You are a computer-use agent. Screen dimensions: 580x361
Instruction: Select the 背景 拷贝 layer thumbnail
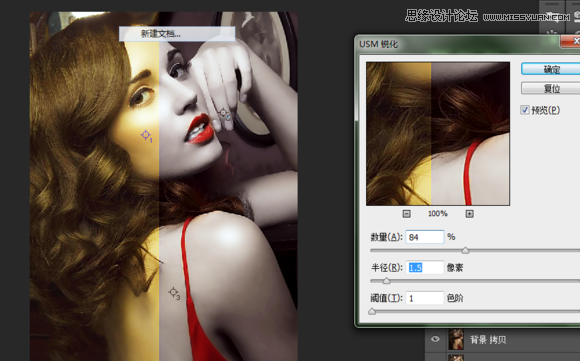(x=456, y=339)
